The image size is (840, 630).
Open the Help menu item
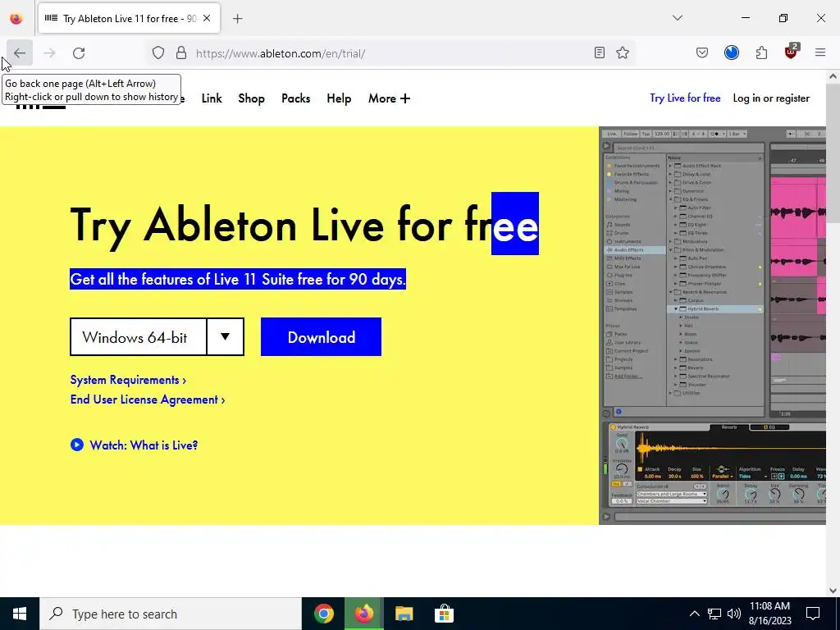click(339, 98)
